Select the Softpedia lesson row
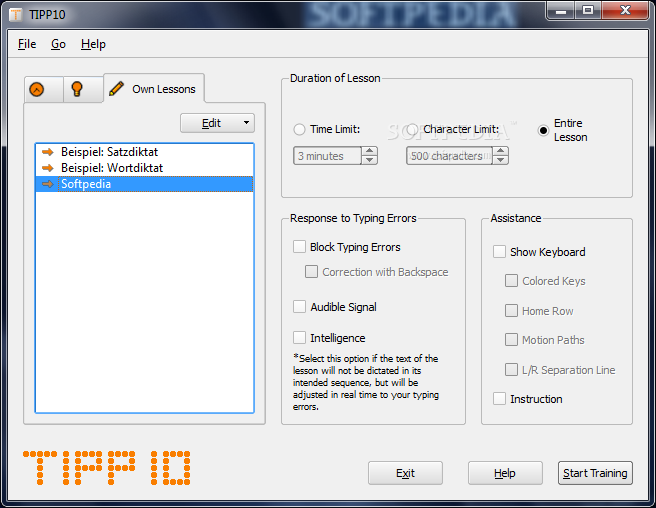The image size is (656, 508). [144, 184]
